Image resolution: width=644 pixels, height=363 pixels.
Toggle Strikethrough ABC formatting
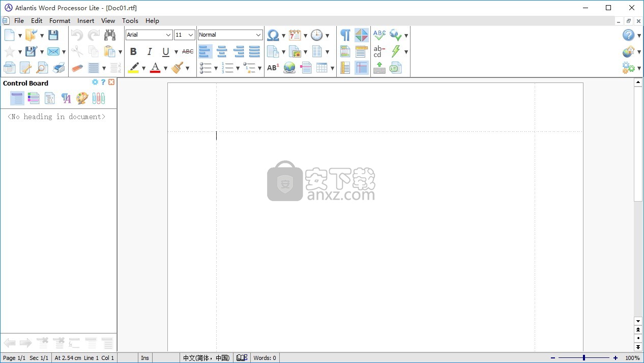(188, 51)
